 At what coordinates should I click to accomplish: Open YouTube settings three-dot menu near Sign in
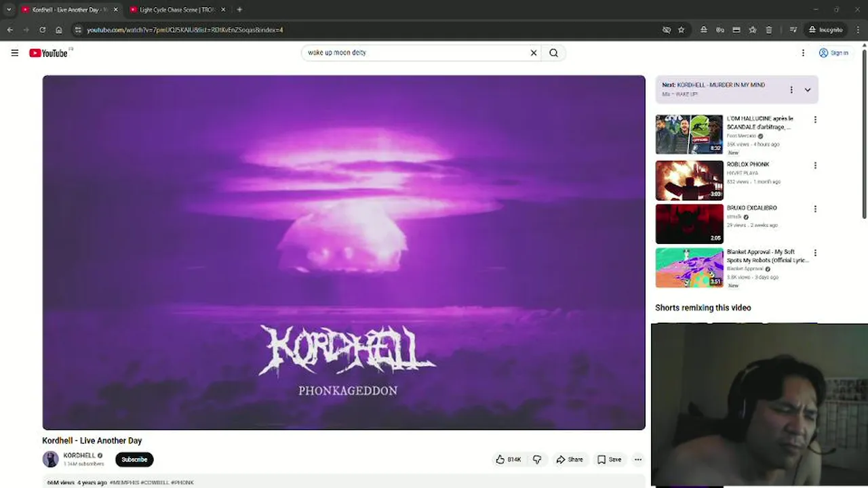[x=803, y=53]
